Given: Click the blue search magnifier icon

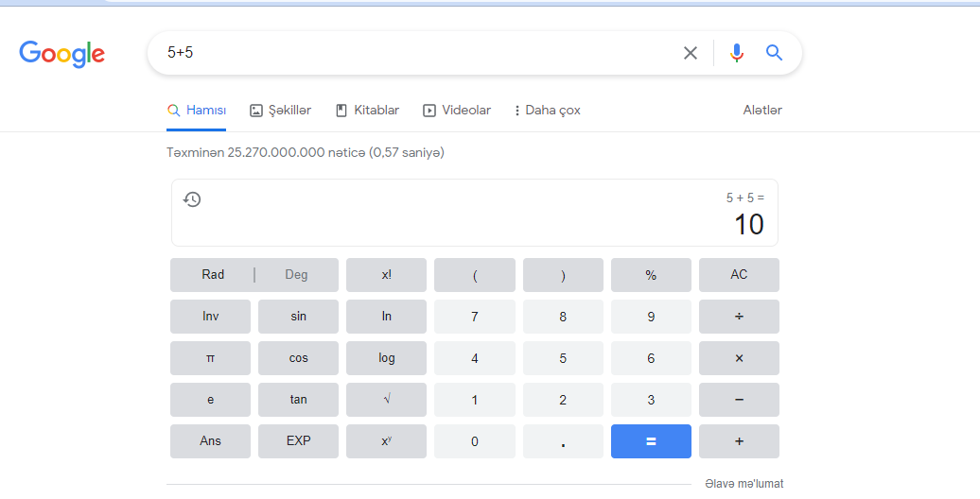Looking at the screenshot, I should [x=774, y=53].
